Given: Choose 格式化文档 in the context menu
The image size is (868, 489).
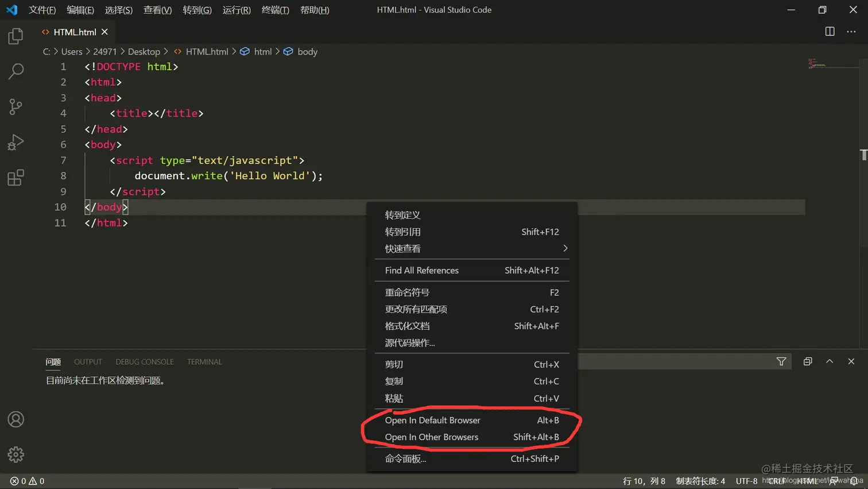Looking at the screenshot, I should click(x=472, y=326).
